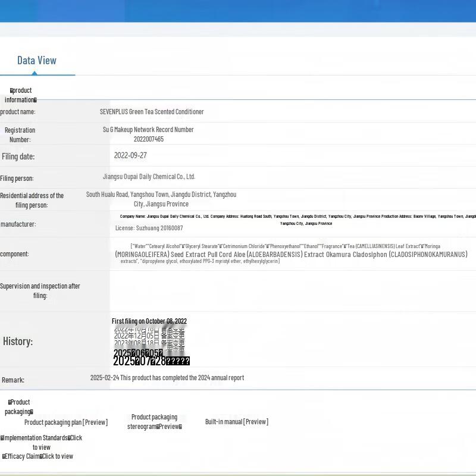Click to view the Efficacy Claim

click(x=38, y=456)
